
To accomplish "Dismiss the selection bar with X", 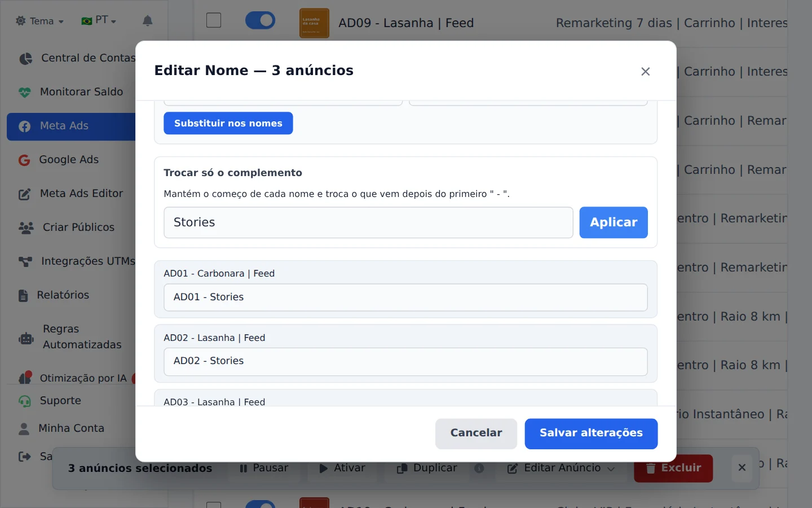I will (742, 468).
